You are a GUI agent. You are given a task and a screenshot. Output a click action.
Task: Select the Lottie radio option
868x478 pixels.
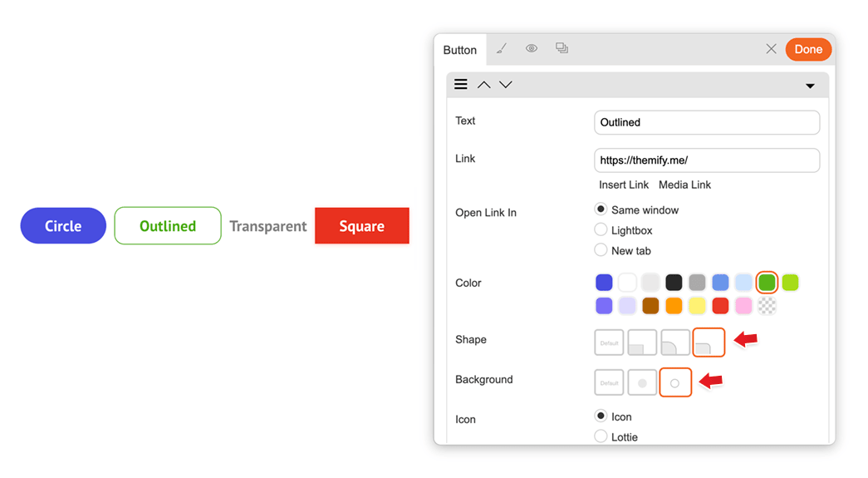601,436
